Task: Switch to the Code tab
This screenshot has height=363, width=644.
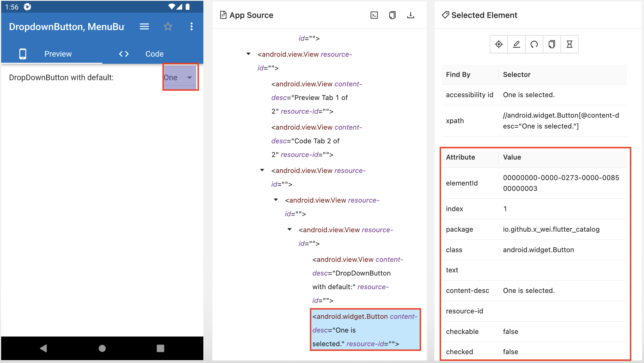Action: [x=154, y=54]
